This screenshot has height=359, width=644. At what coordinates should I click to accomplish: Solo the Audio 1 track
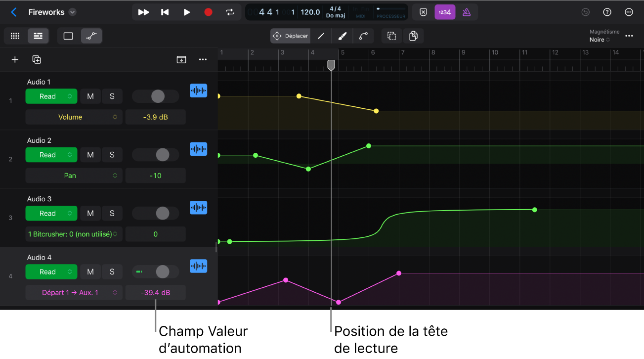112,96
